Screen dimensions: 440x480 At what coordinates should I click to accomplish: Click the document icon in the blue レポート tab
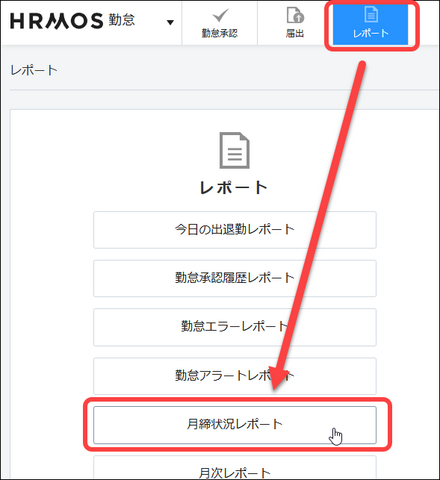tap(371, 14)
